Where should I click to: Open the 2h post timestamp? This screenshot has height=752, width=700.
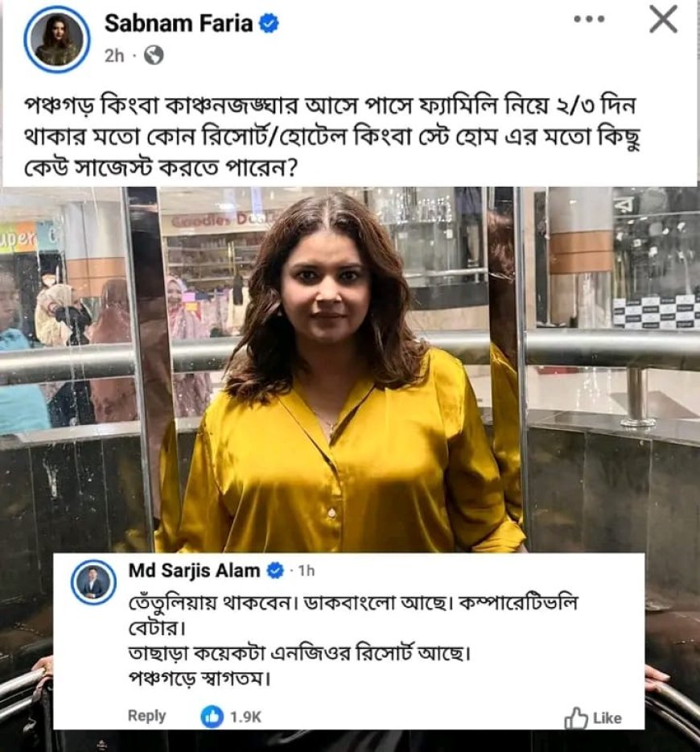click(114, 56)
